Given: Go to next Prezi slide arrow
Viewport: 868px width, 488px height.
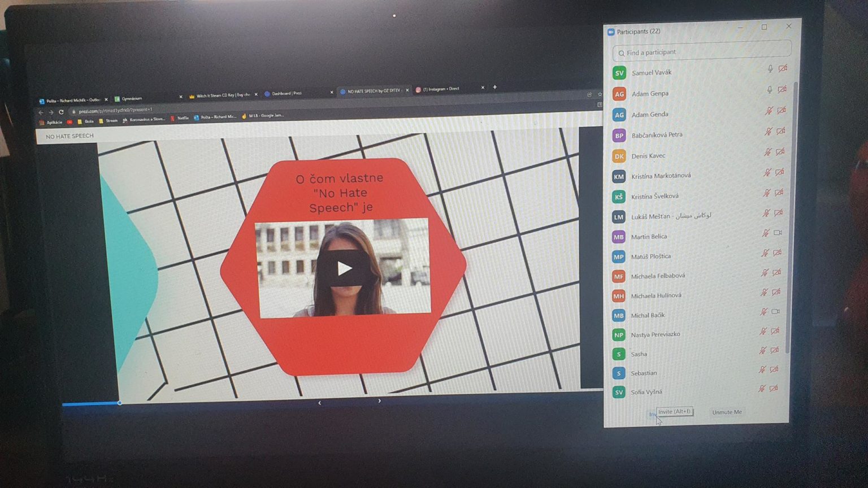Looking at the screenshot, I should (379, 401).
